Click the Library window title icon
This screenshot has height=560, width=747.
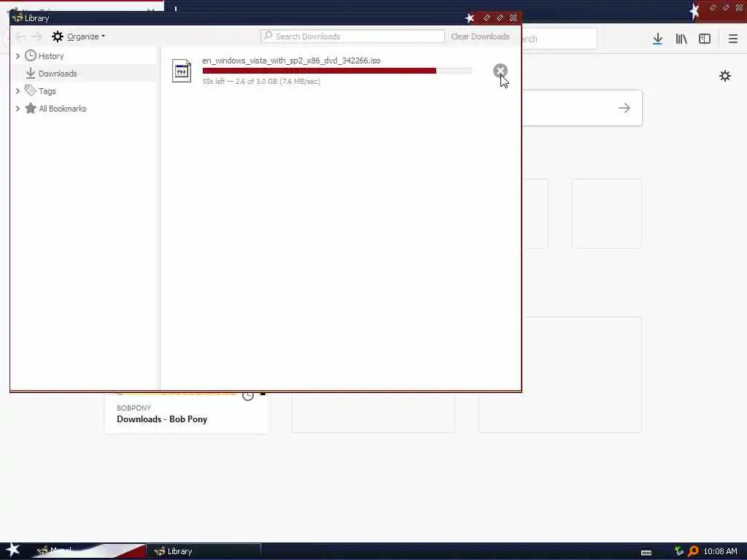pos(18,18)
